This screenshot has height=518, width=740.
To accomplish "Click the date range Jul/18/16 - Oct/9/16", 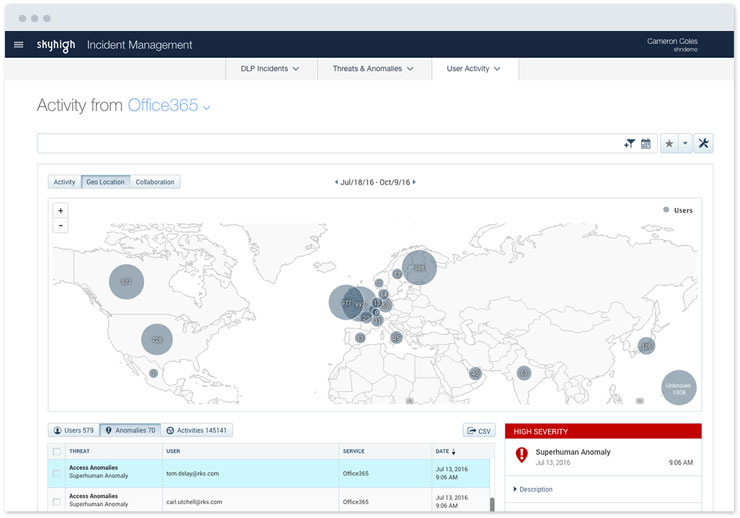I will (x=375, y=182).
